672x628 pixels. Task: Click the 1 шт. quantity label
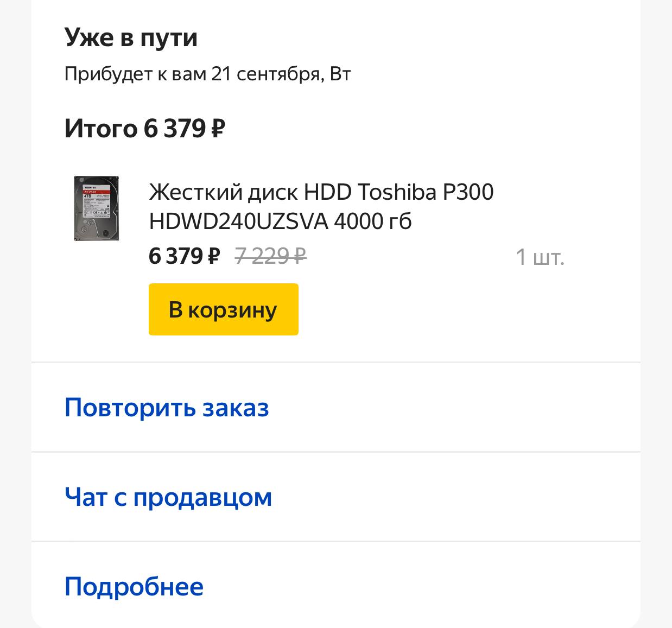pyautogui.click(x=540, y=257)
